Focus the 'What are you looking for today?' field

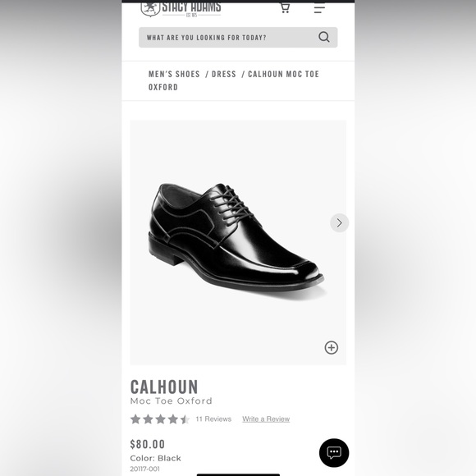[x=238, y=37]
